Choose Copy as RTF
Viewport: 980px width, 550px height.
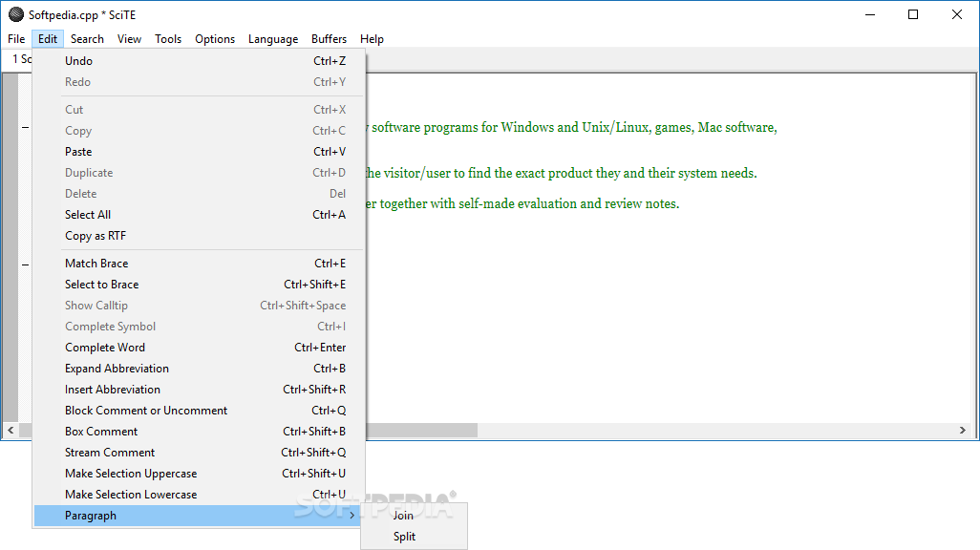(199, 236)
